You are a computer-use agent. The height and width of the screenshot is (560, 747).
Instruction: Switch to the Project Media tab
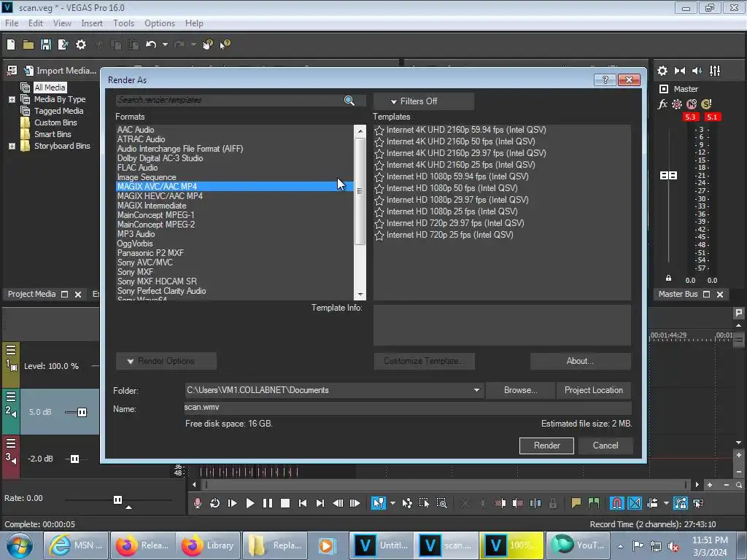pos(31,295)
